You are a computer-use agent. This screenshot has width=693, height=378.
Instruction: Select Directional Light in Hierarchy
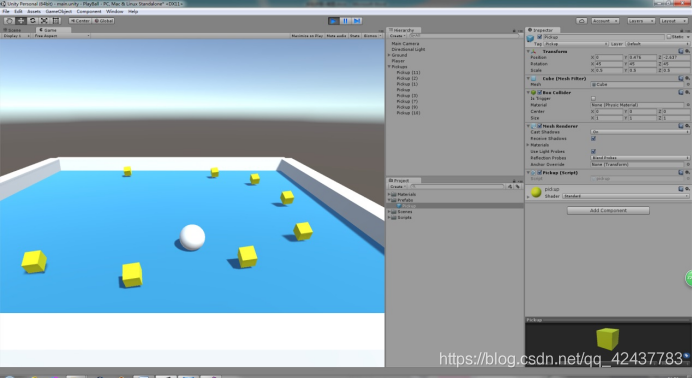point(408,50)
